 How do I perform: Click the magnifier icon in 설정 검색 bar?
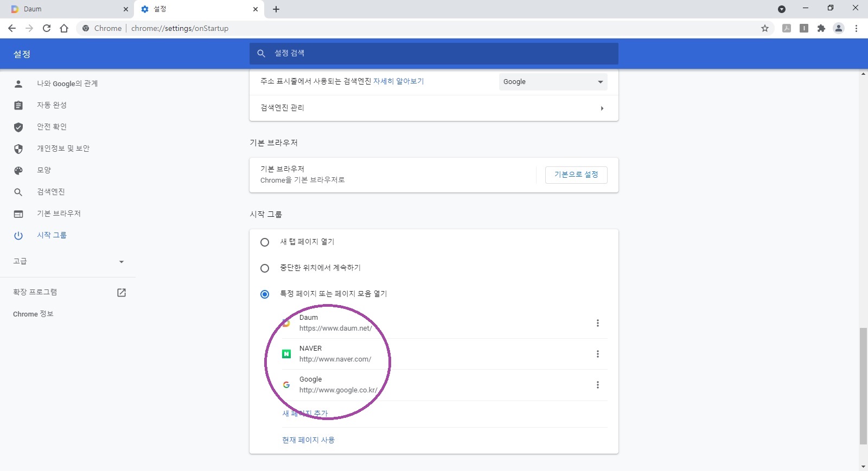(261, 53)
